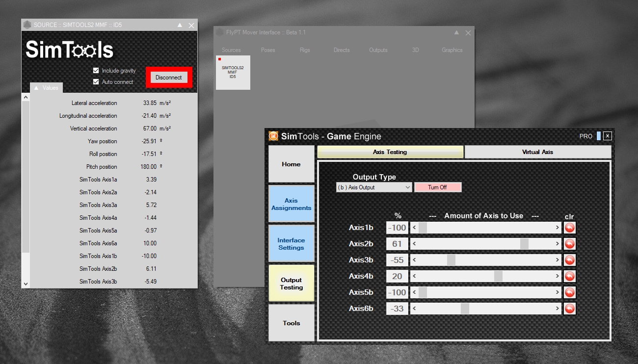Click the Axis4b slider thumb

pyautogui.click(x=498, y=276)
